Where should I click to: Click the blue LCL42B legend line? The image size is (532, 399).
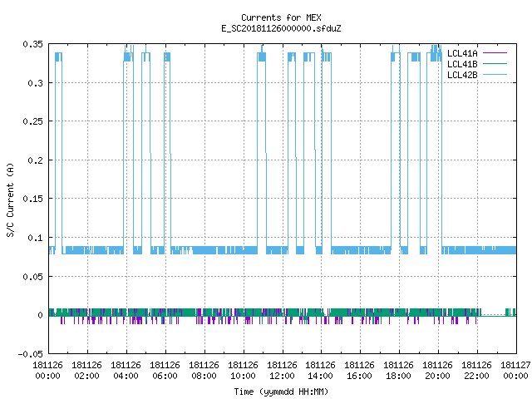click(x=495, y=75)
